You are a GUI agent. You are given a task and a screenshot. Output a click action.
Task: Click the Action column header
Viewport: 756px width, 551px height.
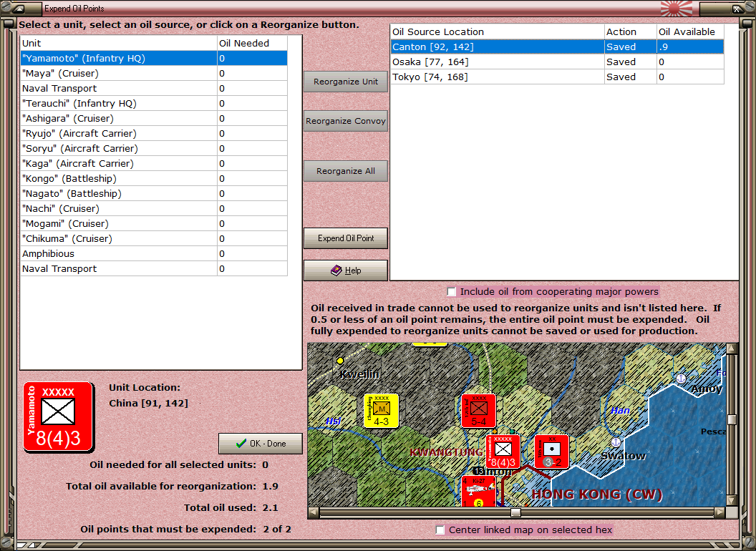coord(630,31)
